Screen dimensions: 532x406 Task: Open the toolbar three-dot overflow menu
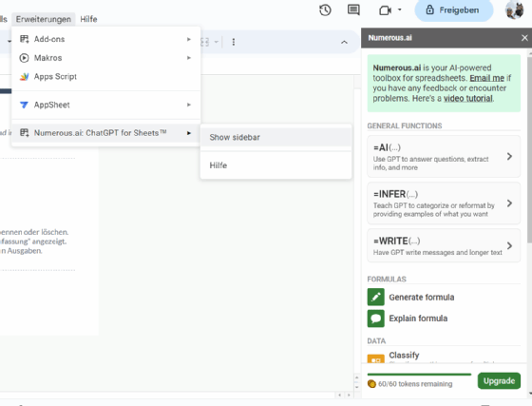pos(233,42)
